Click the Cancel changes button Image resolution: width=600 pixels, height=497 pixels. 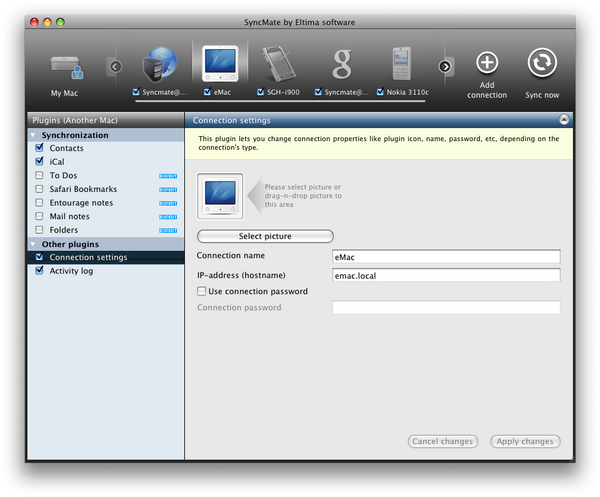click(x=443, y=441)
